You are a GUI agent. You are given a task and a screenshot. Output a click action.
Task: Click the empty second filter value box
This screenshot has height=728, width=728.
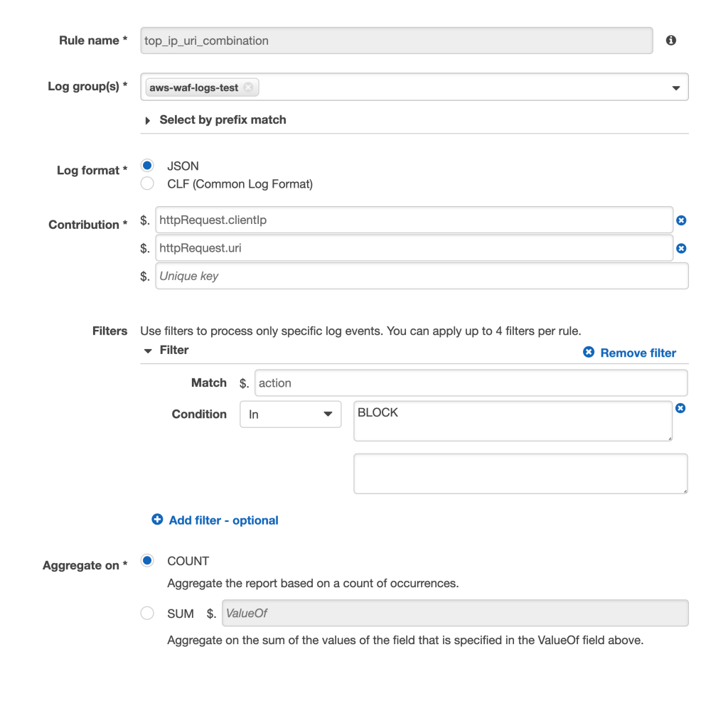point(520,473)
